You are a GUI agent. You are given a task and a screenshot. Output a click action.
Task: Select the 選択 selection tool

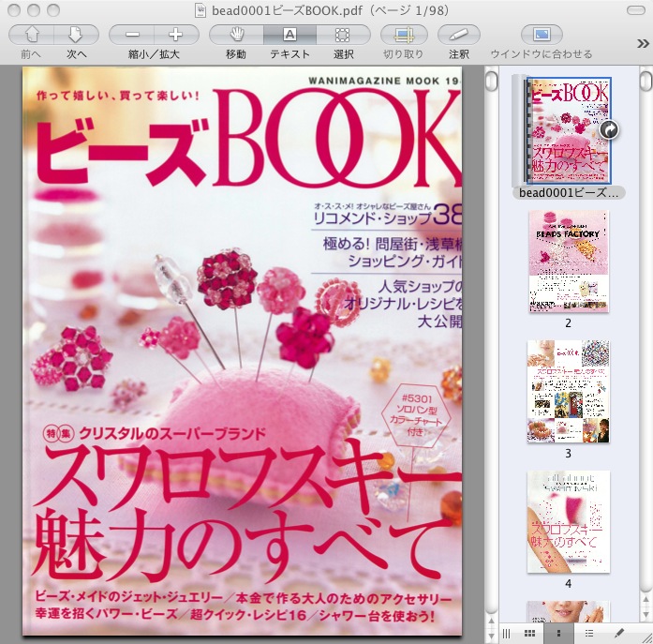(343, 35)
